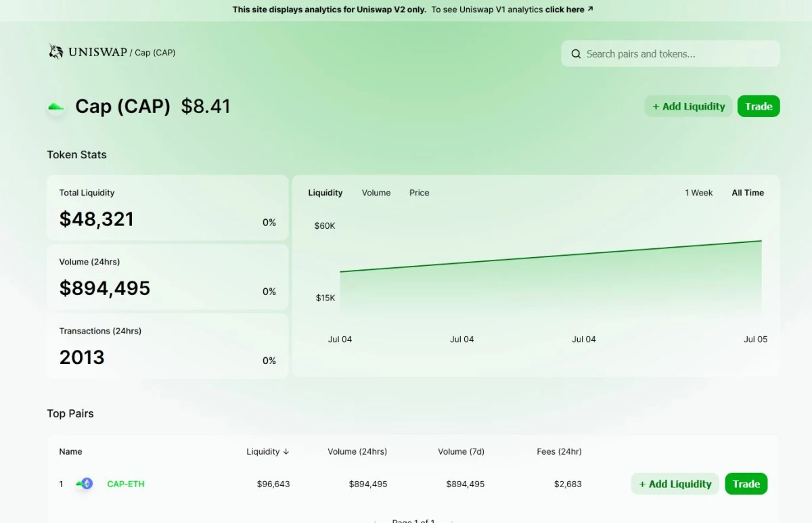Viewport: 812px width, 523px height.
Task: Open the CAP-ETH pair link
Action: 126,484
